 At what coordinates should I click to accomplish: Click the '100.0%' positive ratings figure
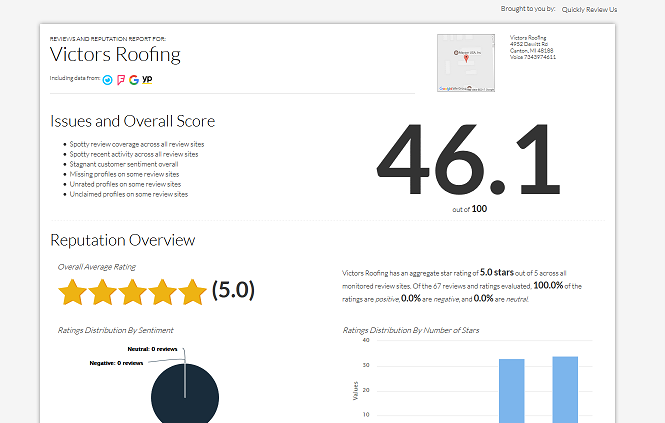(x=548, y=286)
